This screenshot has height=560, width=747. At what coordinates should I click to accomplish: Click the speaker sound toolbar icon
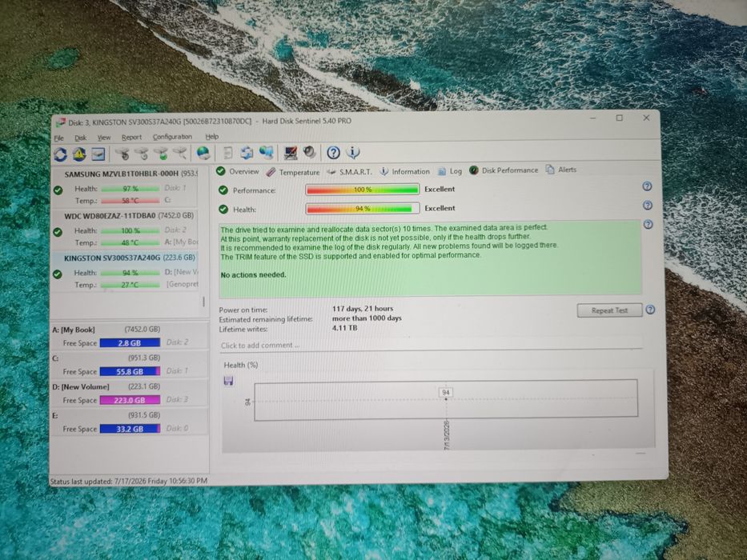pos(310,152)
